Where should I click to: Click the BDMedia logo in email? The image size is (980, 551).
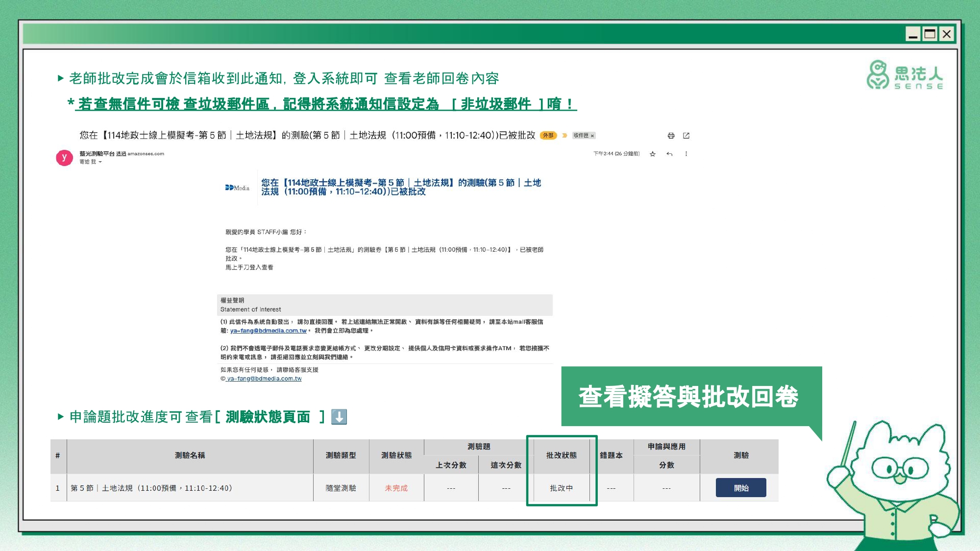237,188
